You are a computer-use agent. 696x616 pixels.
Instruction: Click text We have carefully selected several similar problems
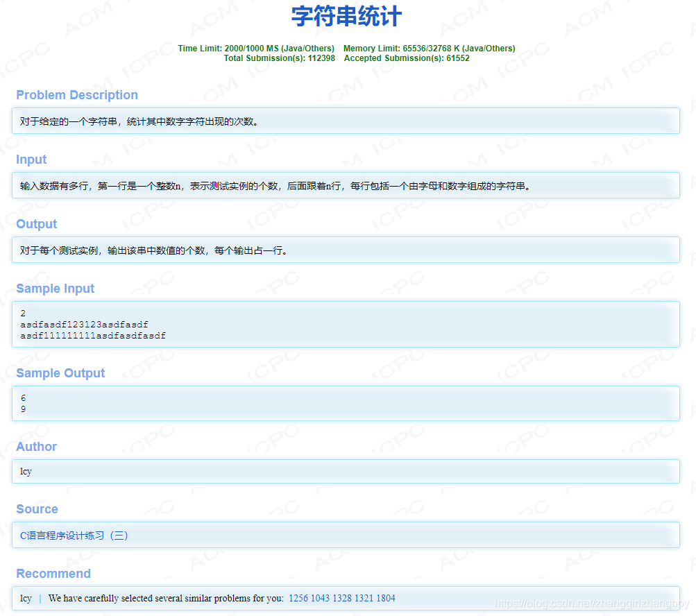coord(166,598)
